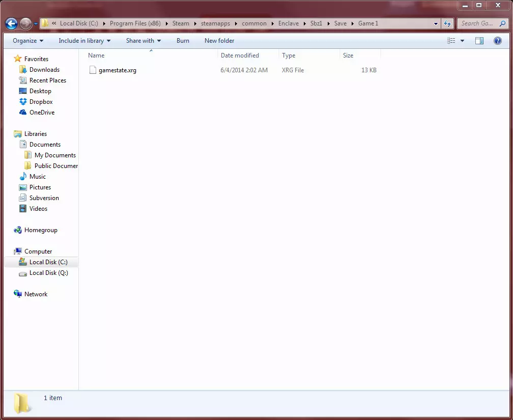
Task: Open OneDrive in navigation pane
Action: coord(42,113)
